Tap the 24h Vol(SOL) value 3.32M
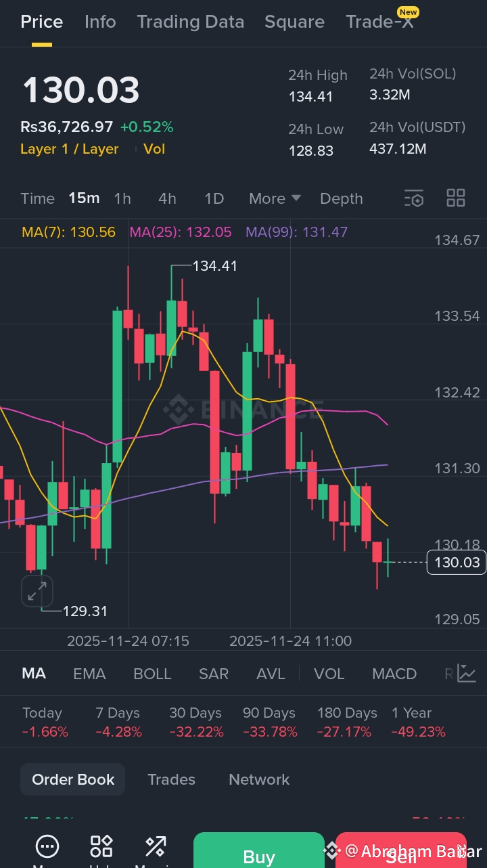 click(390, 95)
